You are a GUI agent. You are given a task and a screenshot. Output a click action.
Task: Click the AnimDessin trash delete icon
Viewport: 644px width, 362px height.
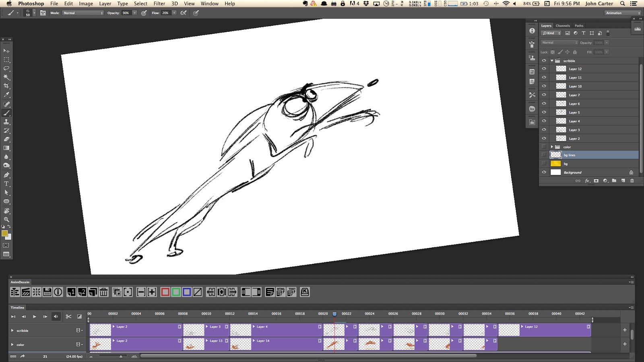click(x=103, y=292)
